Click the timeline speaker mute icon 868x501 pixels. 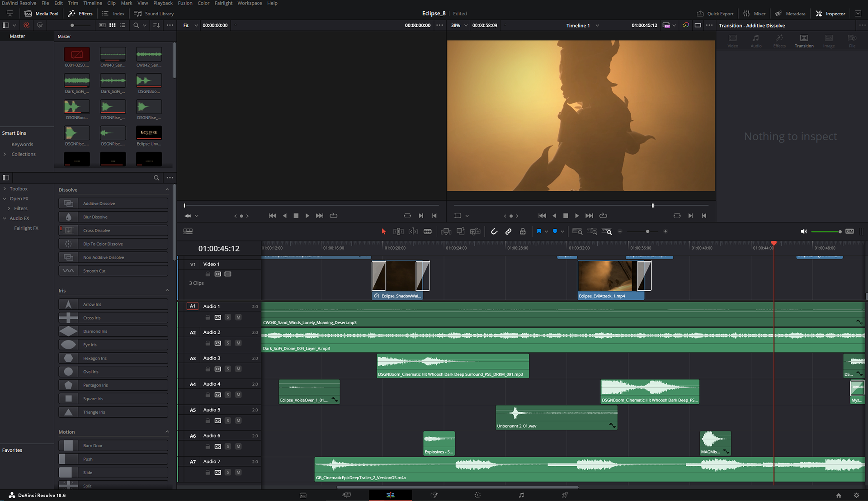point(804,232)
